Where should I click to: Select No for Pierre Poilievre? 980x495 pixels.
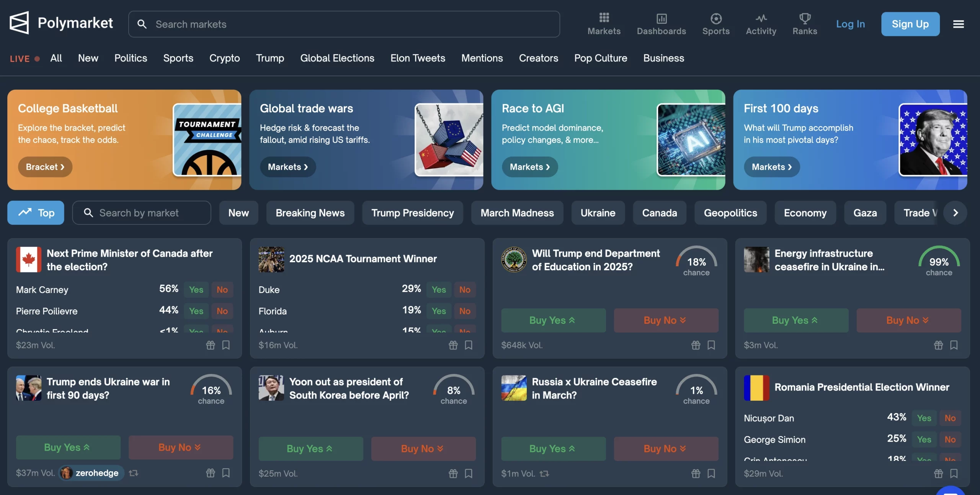click(x=222, y=311)
